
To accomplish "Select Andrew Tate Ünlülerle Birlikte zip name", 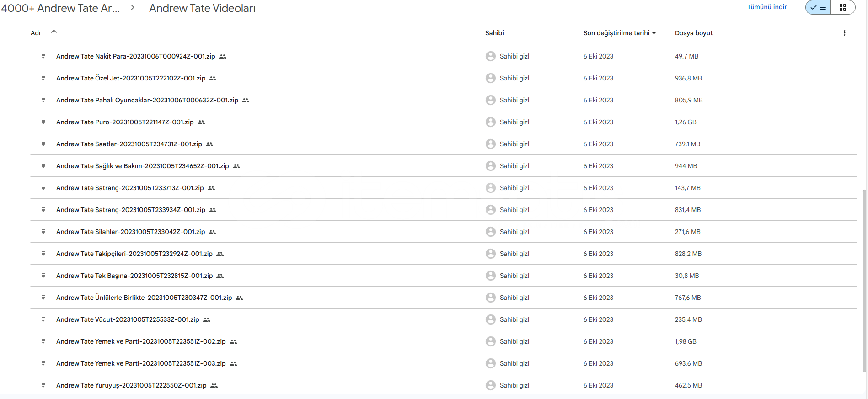I will (144, 298).
